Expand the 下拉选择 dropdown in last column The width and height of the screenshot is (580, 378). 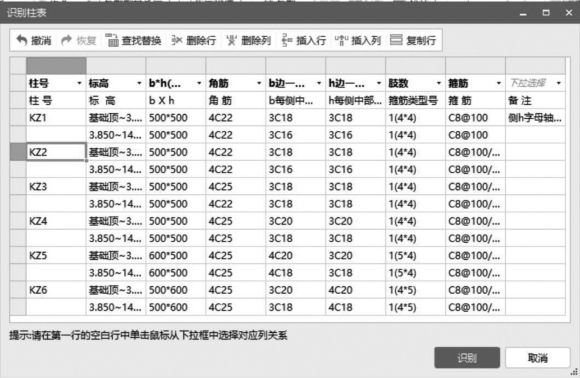(x=559, y=83)
